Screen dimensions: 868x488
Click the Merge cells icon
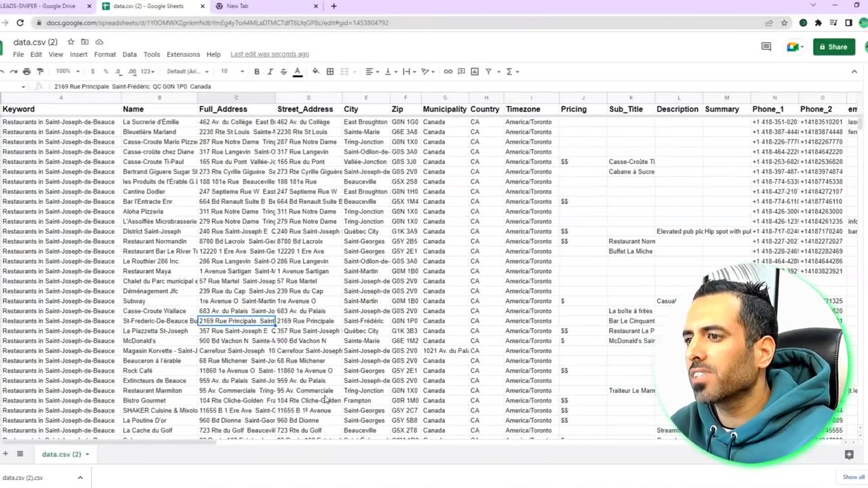(x=344, y=71)
